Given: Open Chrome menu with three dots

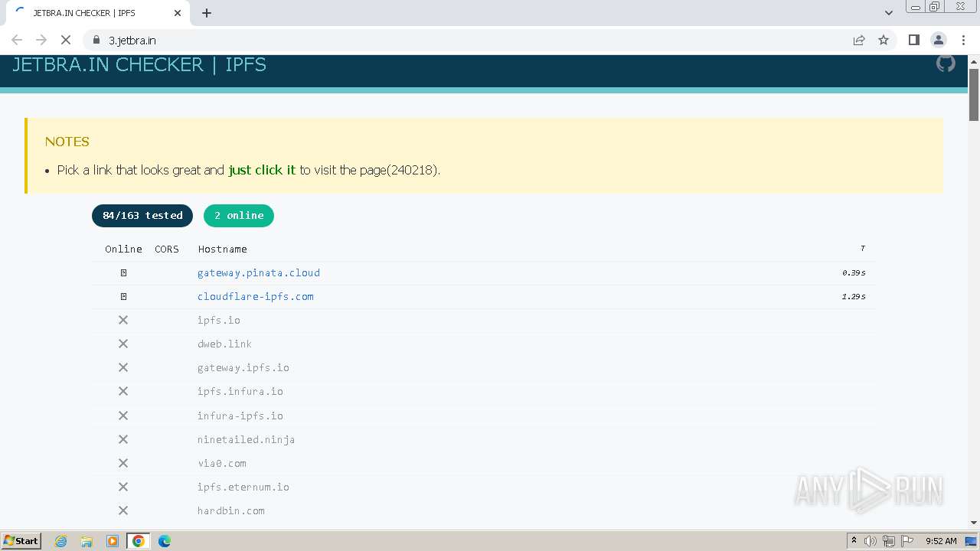Looking at the screenshot, I should [x=962, y=40].
